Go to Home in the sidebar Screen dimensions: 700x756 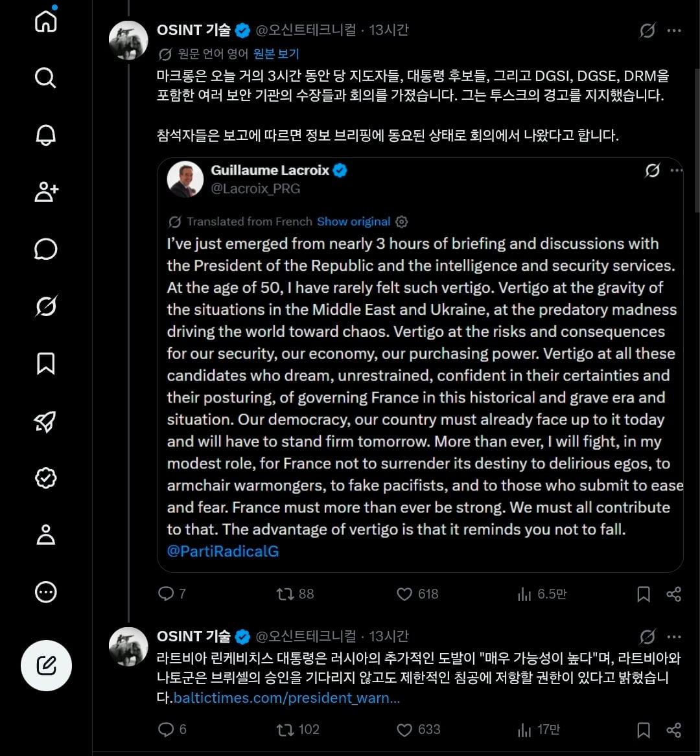click(x=46, y=21)
